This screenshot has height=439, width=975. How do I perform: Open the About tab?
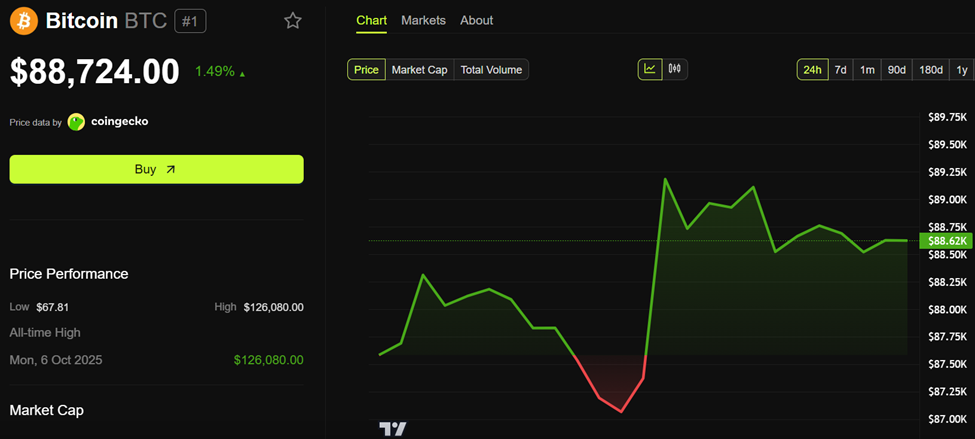coord(476,20)
